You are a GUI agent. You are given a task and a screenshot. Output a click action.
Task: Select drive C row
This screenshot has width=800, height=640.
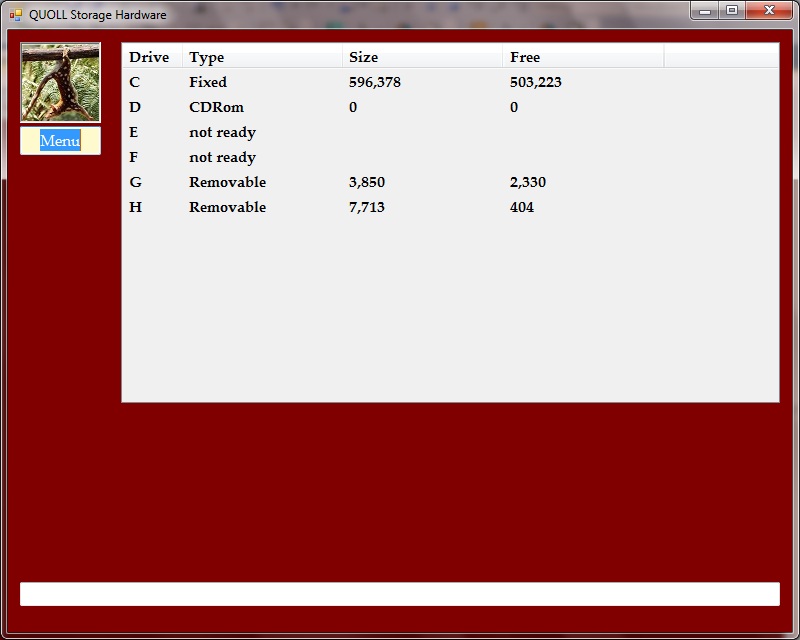tap(135, 82)
